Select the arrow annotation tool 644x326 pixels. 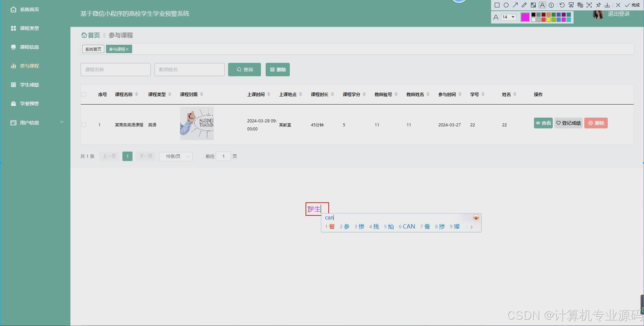(516, 5)
